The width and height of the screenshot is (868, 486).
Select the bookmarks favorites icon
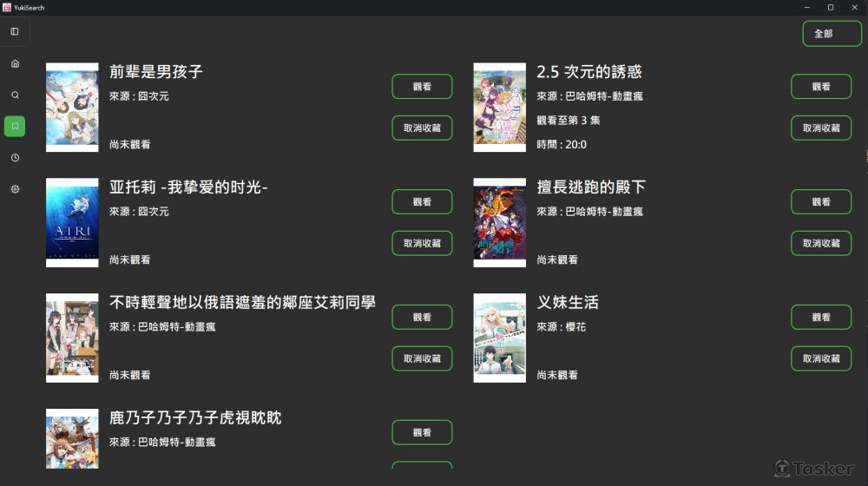15,126
